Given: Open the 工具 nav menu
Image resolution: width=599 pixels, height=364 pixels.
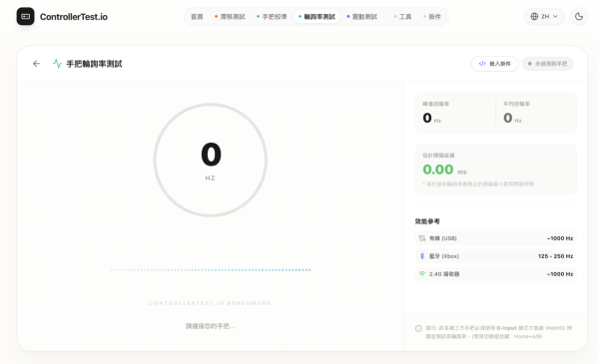Looking at the screenshot, I should pos(402,17).
